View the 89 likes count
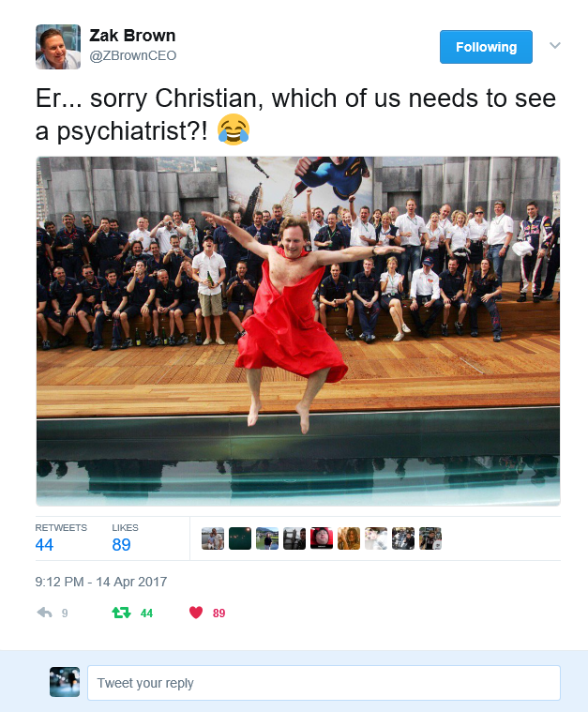 pos(121,544)
